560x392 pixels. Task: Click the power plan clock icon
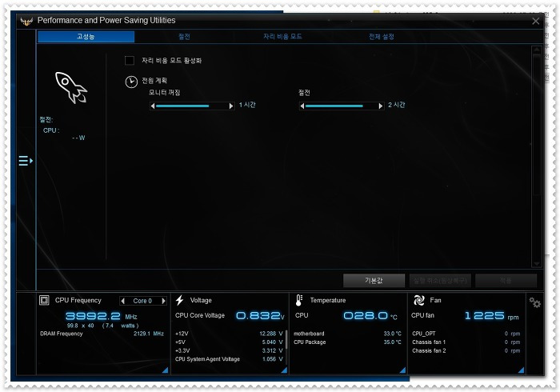131,82
